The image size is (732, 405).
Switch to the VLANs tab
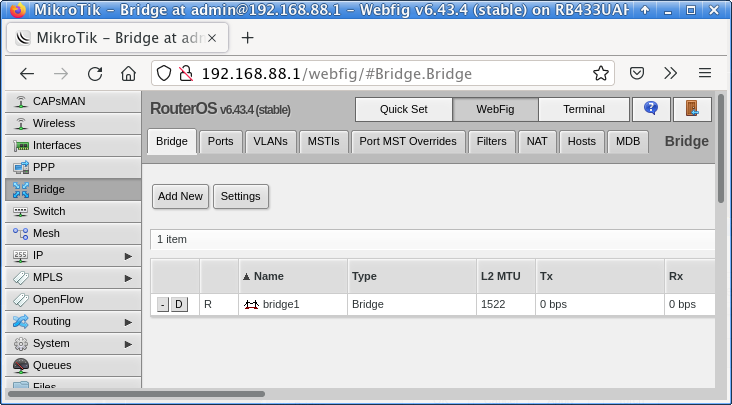click(270, 141)
